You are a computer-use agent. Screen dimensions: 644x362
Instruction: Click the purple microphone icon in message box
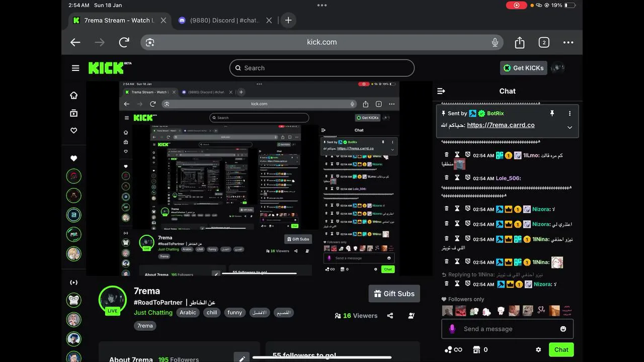point(452,329)
